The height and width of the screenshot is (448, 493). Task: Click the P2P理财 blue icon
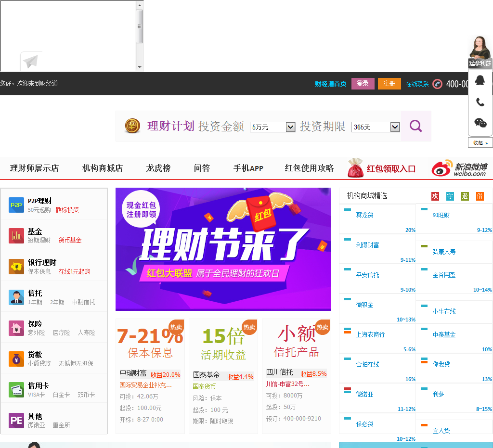click(x=16, y=205)
